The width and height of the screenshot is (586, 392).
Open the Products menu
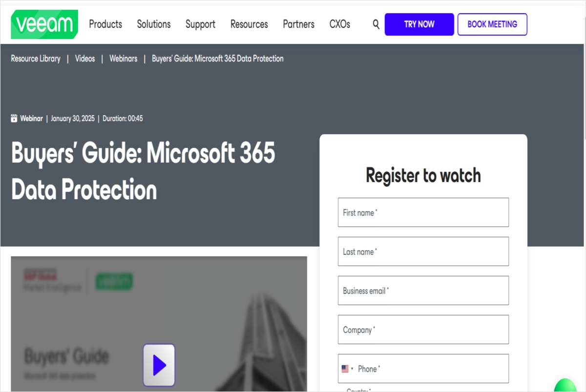click(x=105, y=24)
